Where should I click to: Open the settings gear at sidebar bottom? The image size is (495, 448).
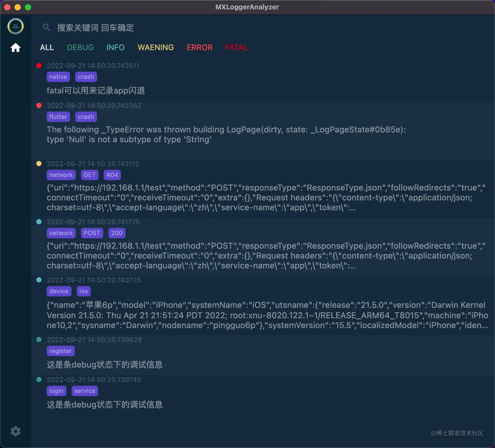tap(15, 431)
